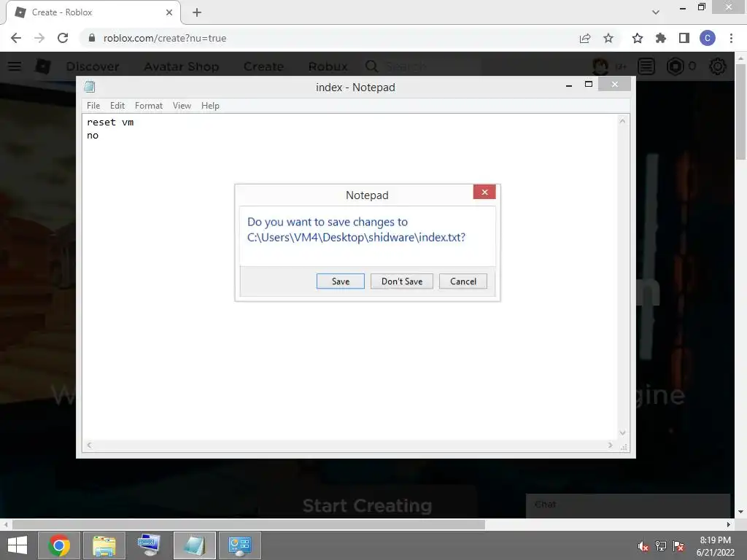The height and width of the screenshot is (560, 747).
Task: Click the 'no' line in Notepad
Action: coord(93,136)
